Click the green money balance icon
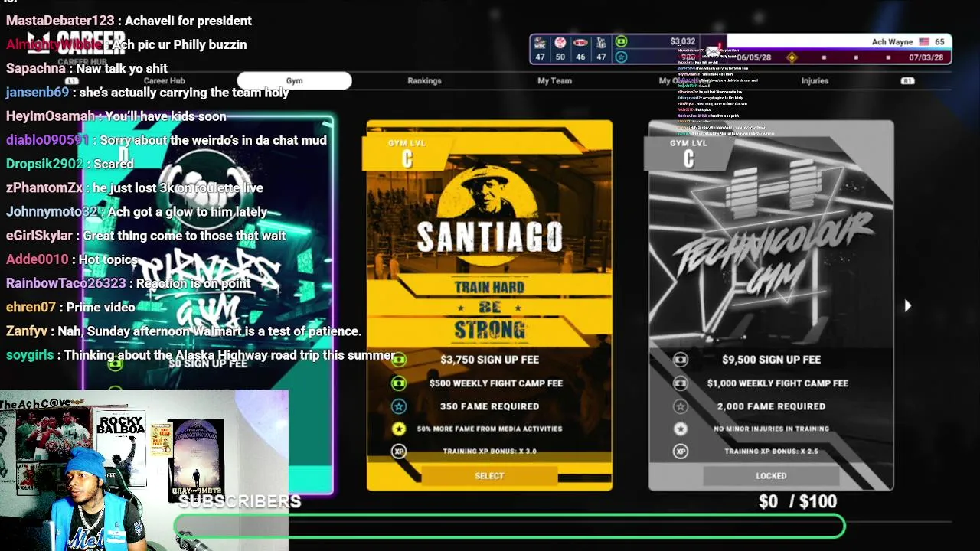 [x=621, y=42]
